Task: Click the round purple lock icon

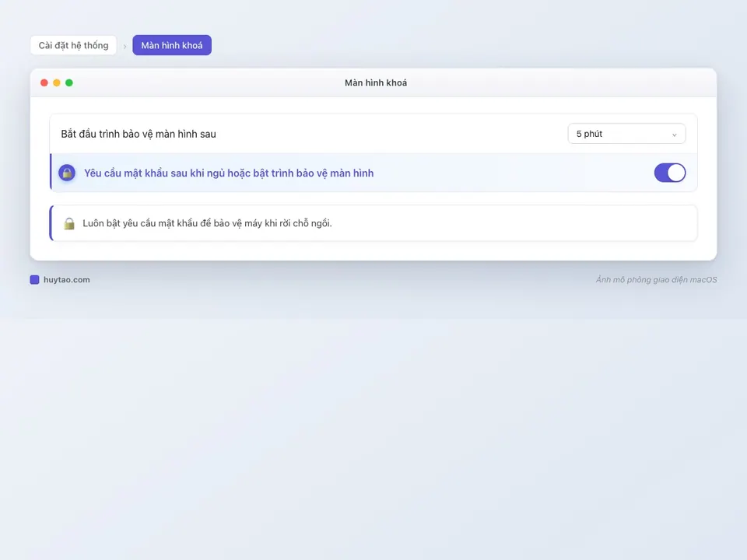Action: point(67,173)
